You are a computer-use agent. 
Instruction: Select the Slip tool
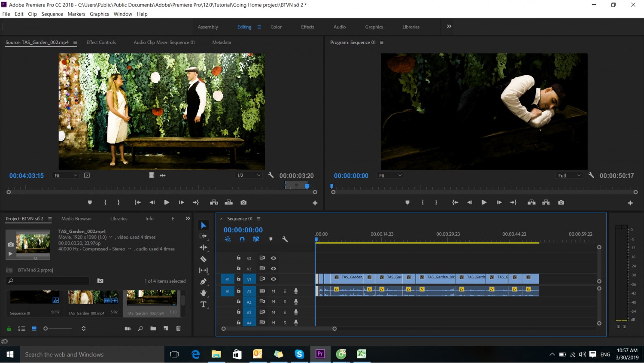(x=204, y=270)
